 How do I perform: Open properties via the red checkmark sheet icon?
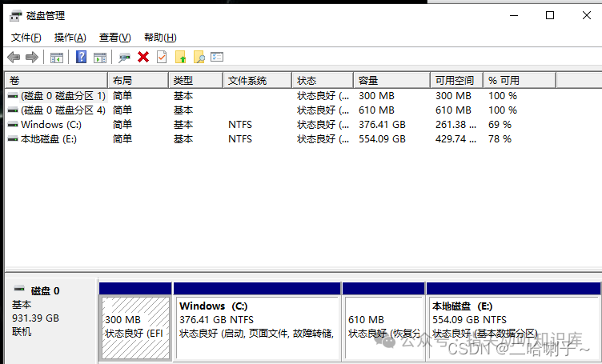click(x=162, y=57)
